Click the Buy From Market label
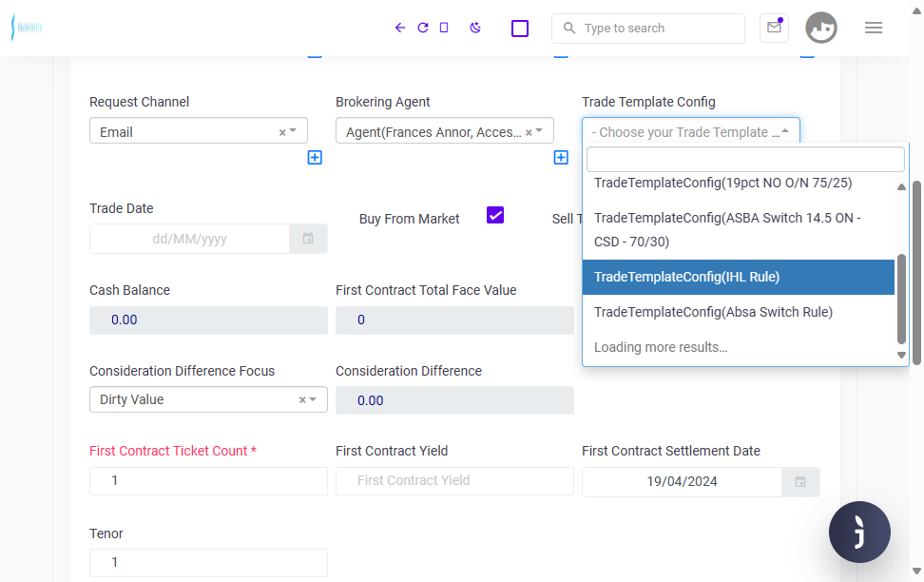Image resolution: width=924 pixels, height=582 pixels. coord(409,219)
